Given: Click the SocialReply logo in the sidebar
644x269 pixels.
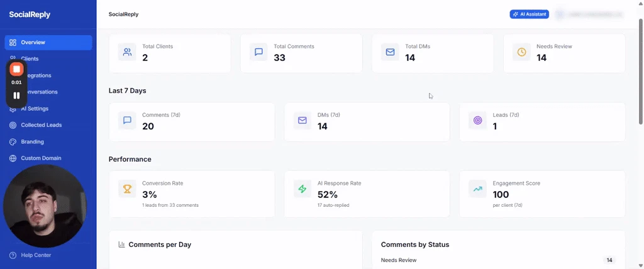Looking at the screenshot, I should click(30, 14).
